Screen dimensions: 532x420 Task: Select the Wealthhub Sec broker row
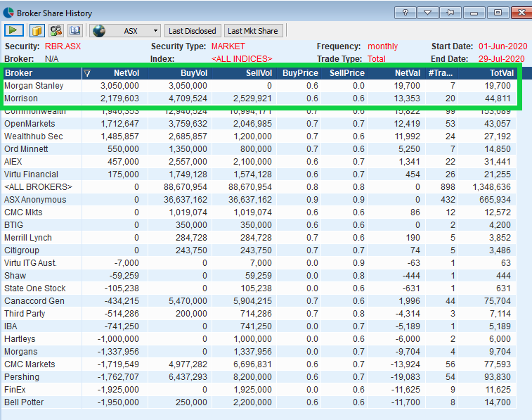coord(259,136)
